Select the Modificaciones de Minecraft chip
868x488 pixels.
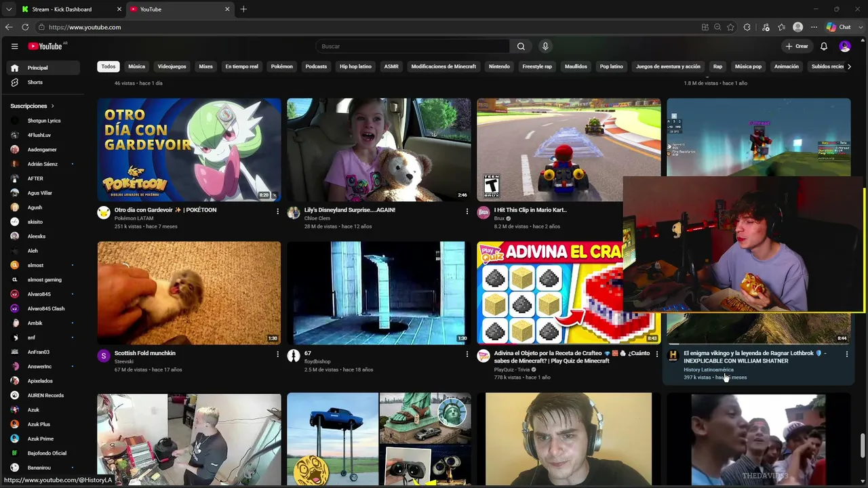[443, 66]
